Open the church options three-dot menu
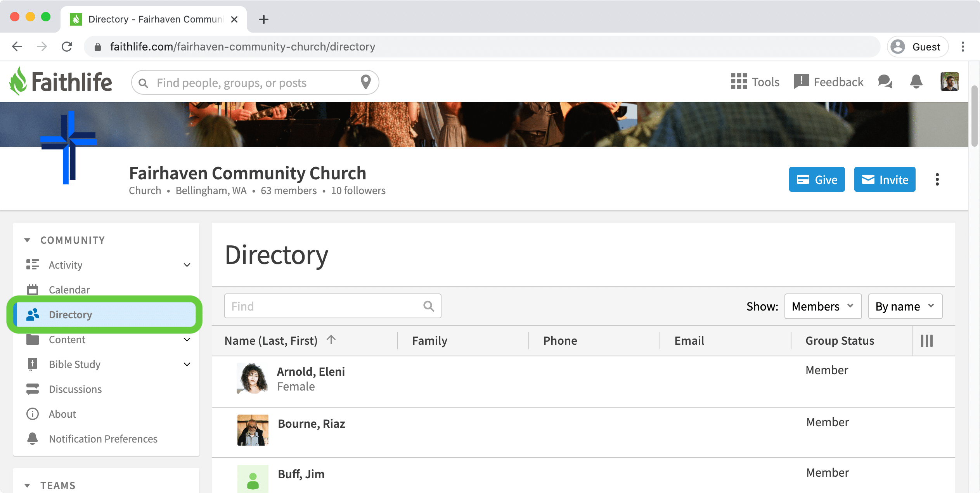The height and width of the screenshot is (493, 980). click(x=937, y=179)
